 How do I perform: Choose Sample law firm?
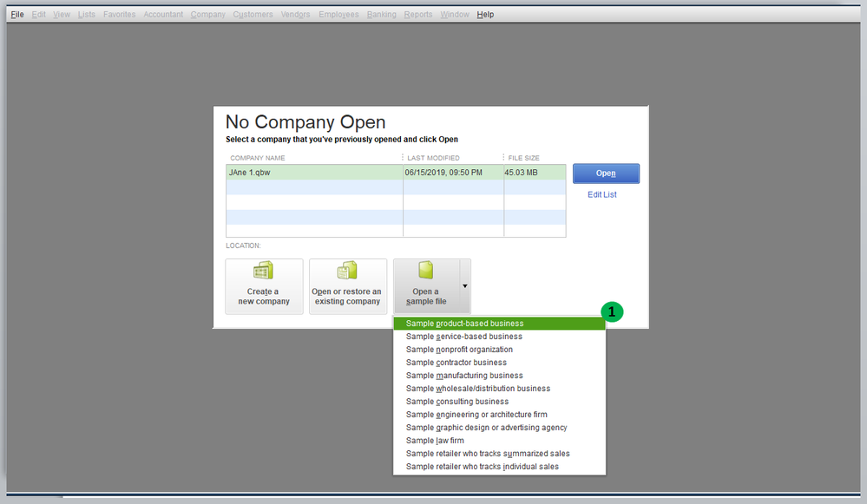(x=499, y=441)
